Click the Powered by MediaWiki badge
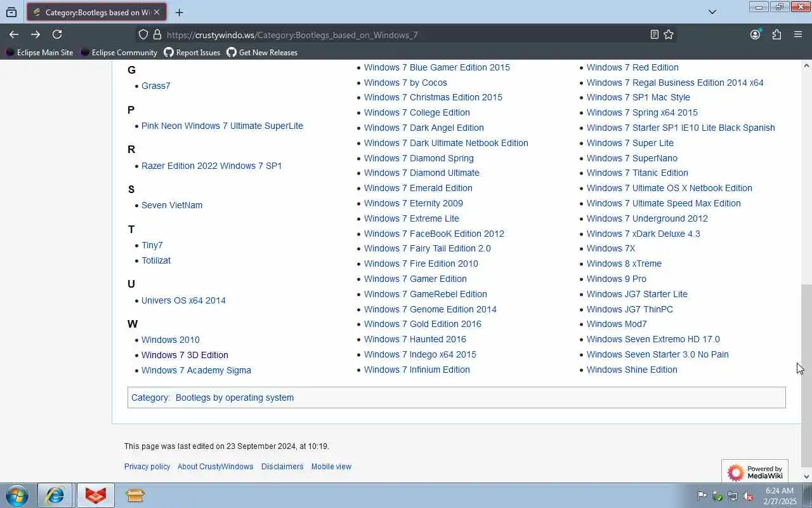The width and height of the screenshot is (812, 508). (755, 472)
